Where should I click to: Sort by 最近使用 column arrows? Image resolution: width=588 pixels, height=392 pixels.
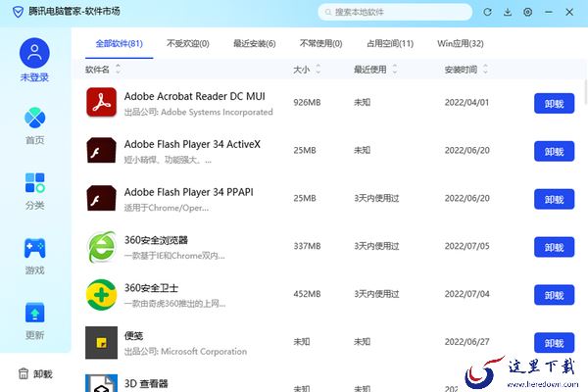[x=395, y=69]
